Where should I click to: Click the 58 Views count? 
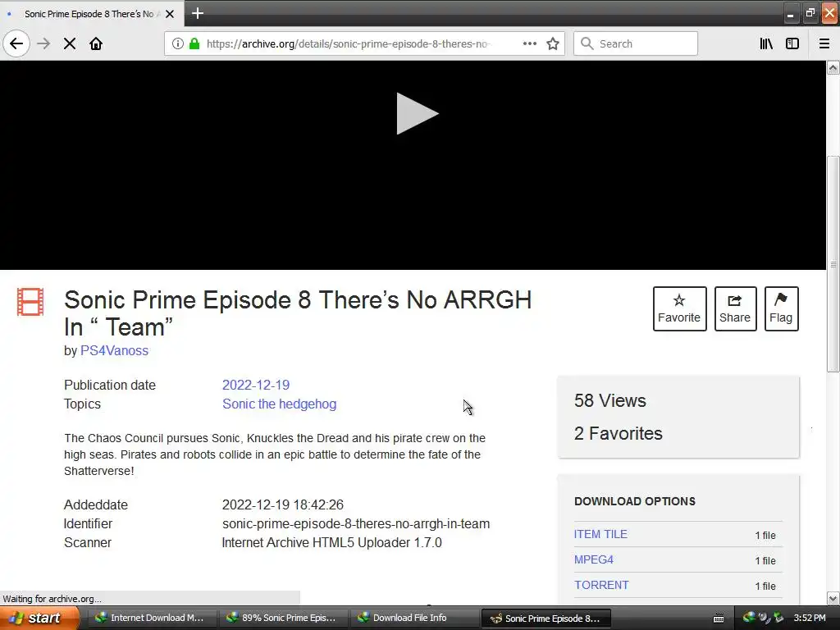(x=610, y=400)
